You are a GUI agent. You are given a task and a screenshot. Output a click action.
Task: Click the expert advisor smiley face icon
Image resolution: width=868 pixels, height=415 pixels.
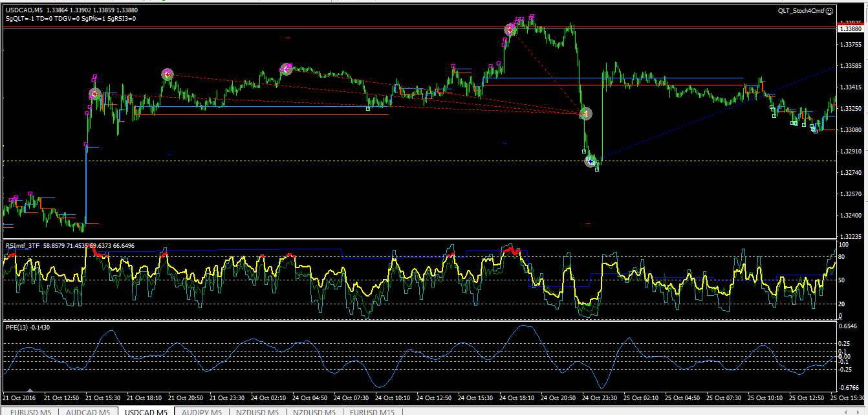(830, 10)
